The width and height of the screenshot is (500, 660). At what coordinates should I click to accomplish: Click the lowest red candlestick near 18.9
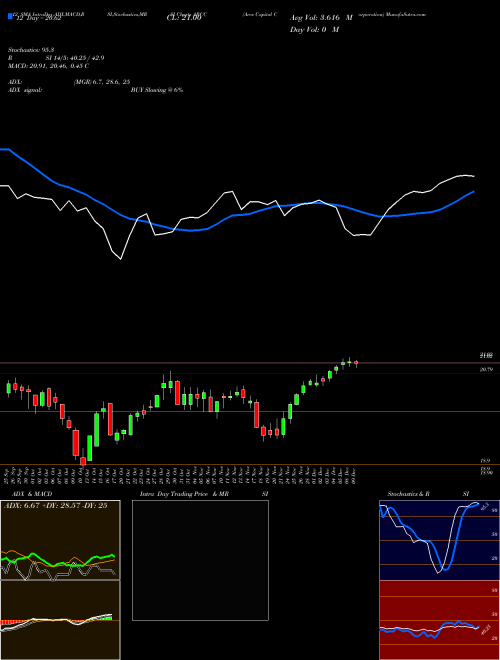click(x=83, y=461)
